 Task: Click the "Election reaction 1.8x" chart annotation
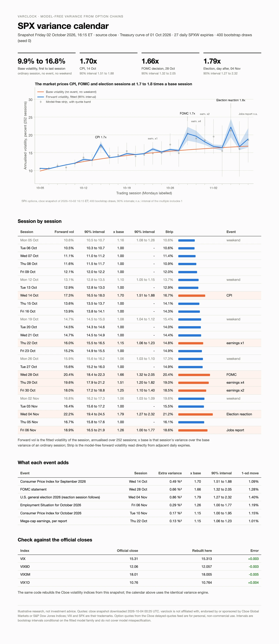(231, 100)
